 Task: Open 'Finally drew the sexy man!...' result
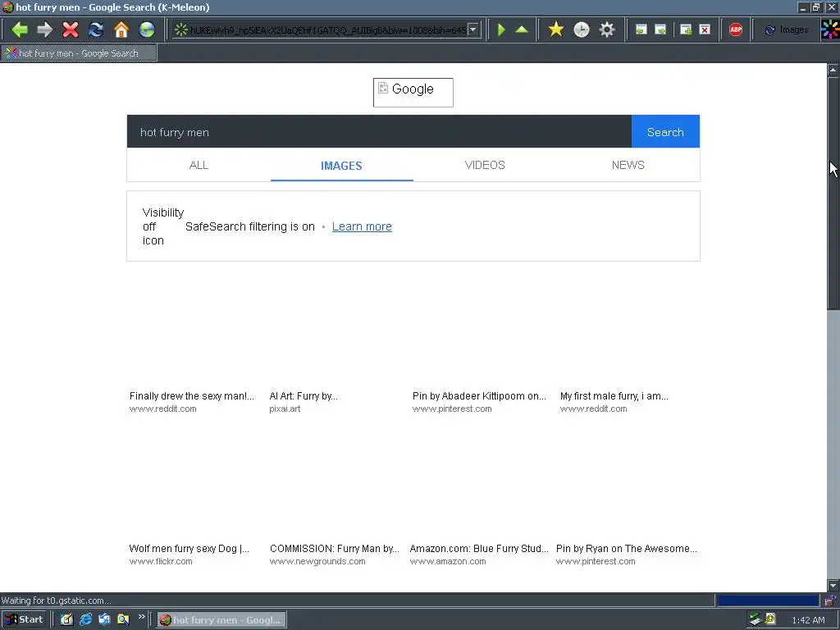(x=192, y=396)
